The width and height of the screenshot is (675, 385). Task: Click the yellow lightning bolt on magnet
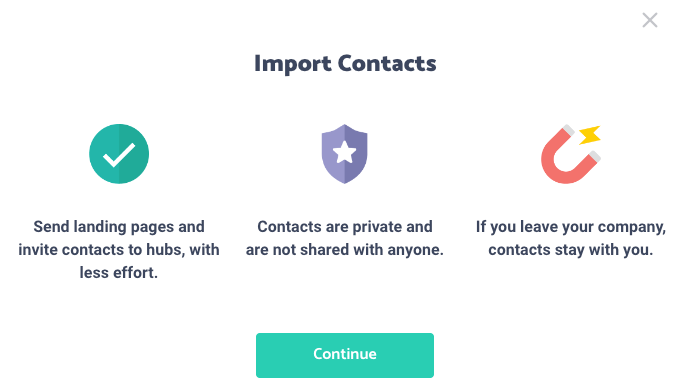pyautogui.click(x=590, y=135)
